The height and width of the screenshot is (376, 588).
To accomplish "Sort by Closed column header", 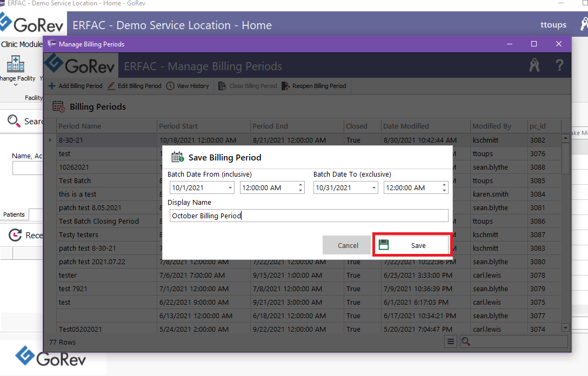I will tap(362, 126).
